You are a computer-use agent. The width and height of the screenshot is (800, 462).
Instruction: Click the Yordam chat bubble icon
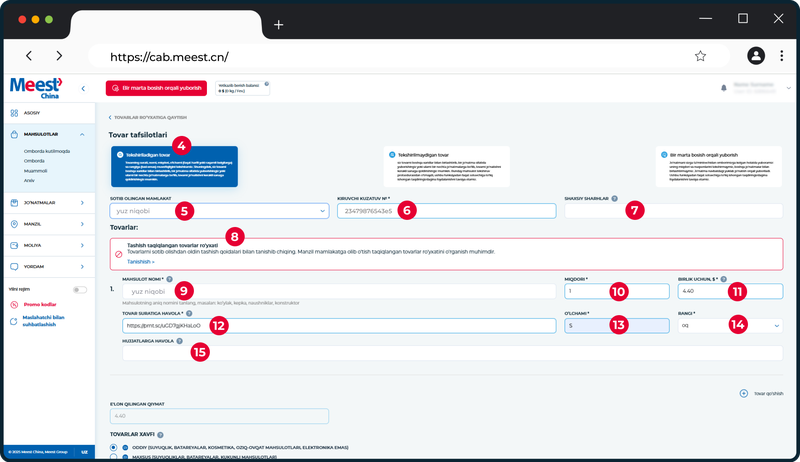(x=14, y=267)
